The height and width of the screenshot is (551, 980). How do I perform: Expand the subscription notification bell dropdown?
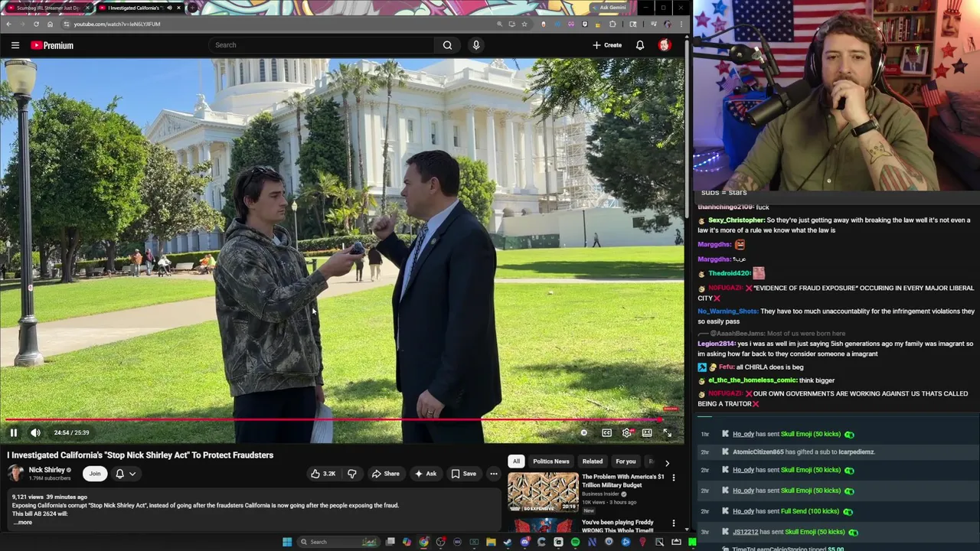click(126, 474)
